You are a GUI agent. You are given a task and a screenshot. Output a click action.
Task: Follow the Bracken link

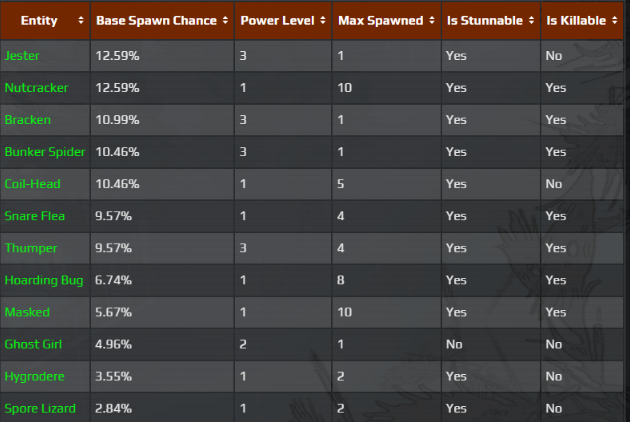point(28,120)
